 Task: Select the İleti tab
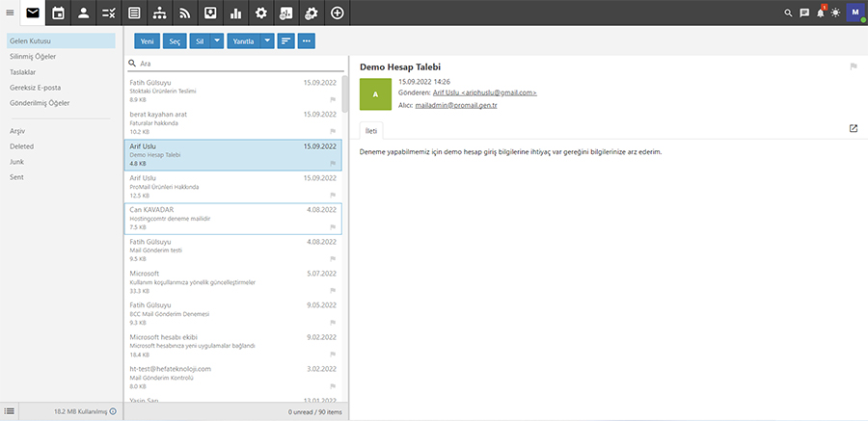(371, 129)
